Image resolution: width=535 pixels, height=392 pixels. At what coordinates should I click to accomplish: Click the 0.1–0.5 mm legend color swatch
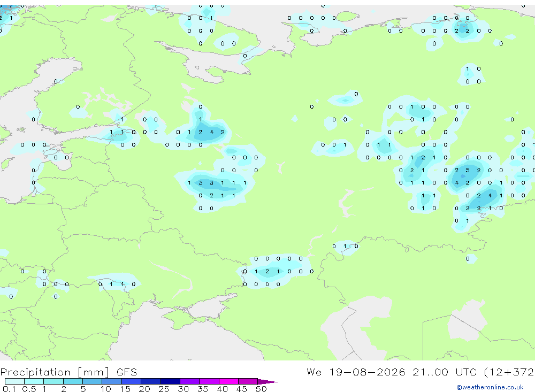14,381
